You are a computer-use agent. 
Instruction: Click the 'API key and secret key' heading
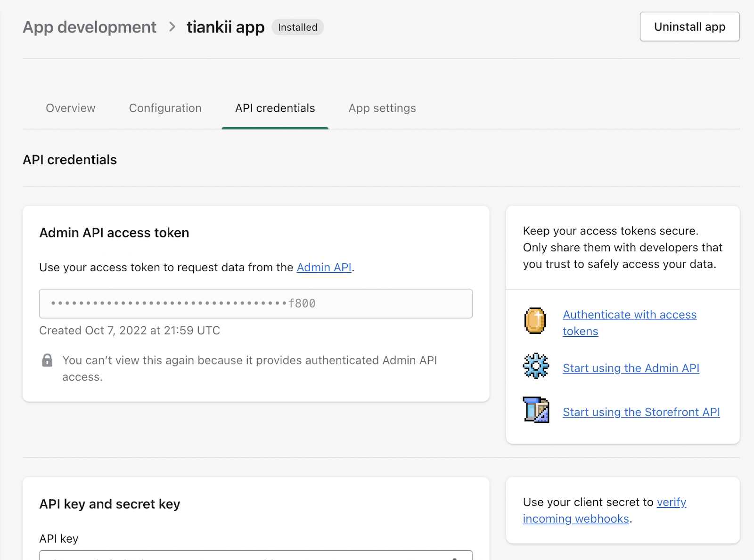click(x=110, y=504)
